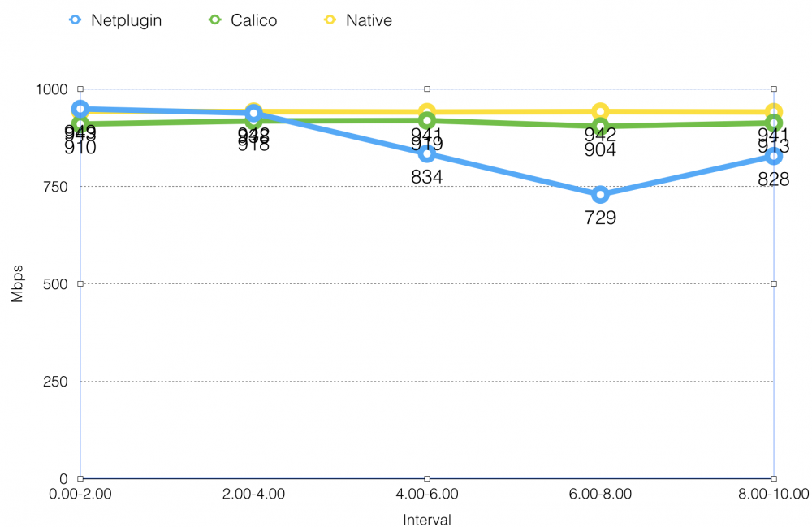Click the Calico legend marker icon

tap(214, 20)
